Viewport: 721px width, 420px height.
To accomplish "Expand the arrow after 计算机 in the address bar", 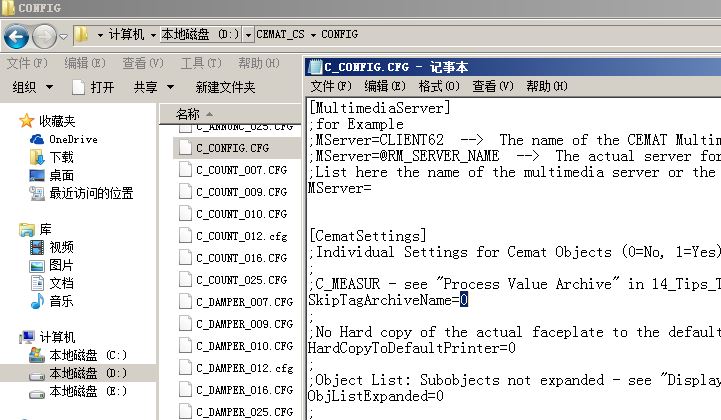I will [x=153, y=35].
